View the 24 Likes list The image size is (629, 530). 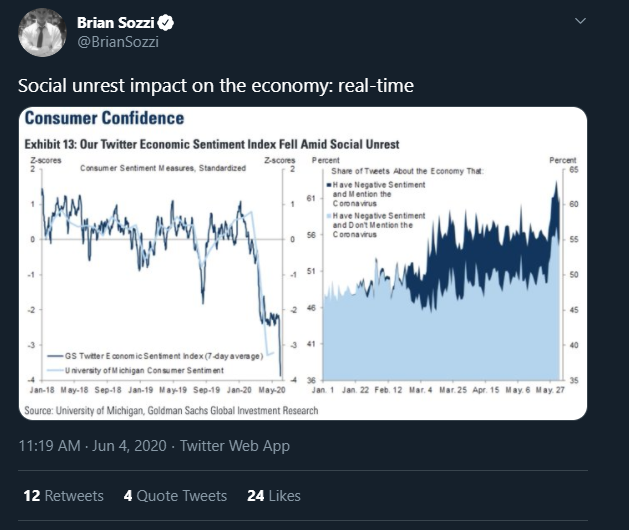tap(274, 495)
